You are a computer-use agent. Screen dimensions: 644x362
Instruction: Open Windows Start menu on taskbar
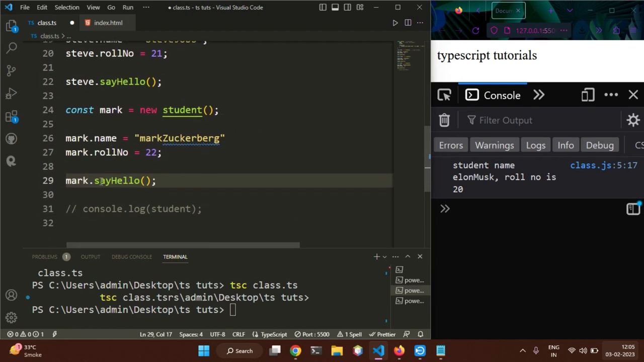pyautogui.click(x=204, y=351)
